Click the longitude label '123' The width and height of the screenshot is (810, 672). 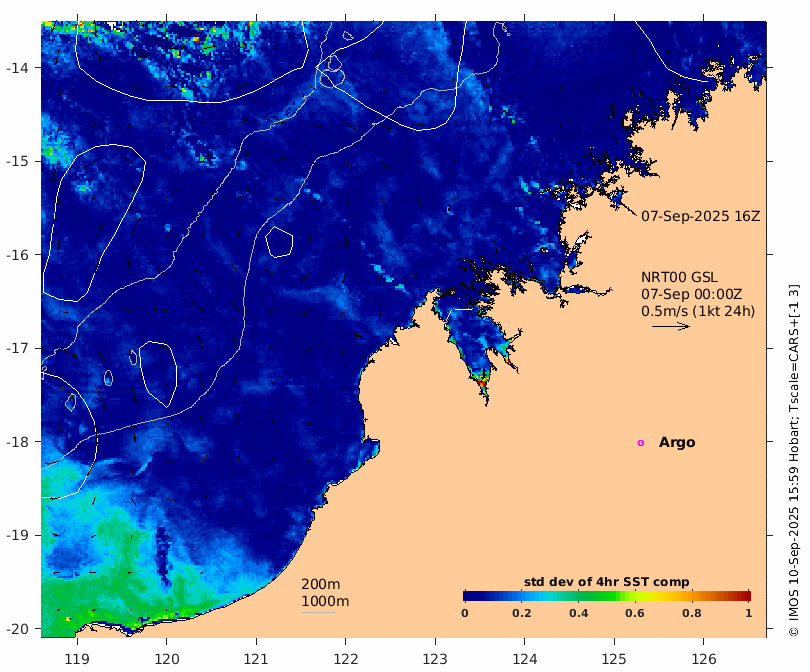tap(435, 659)
